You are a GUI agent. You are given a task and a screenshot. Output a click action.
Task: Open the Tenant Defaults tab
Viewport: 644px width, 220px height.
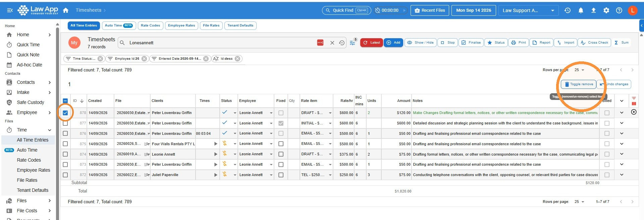pos(240,25)
